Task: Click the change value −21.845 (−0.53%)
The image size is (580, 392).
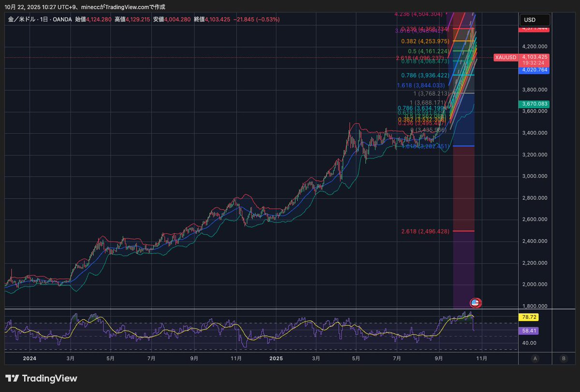Action: [256, 19]
